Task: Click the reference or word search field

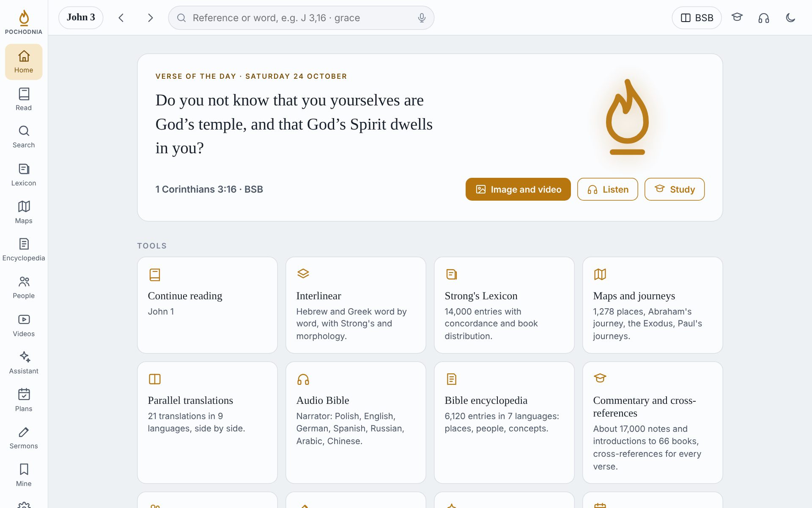Action: pyautogui.click(x=301, y=18)
